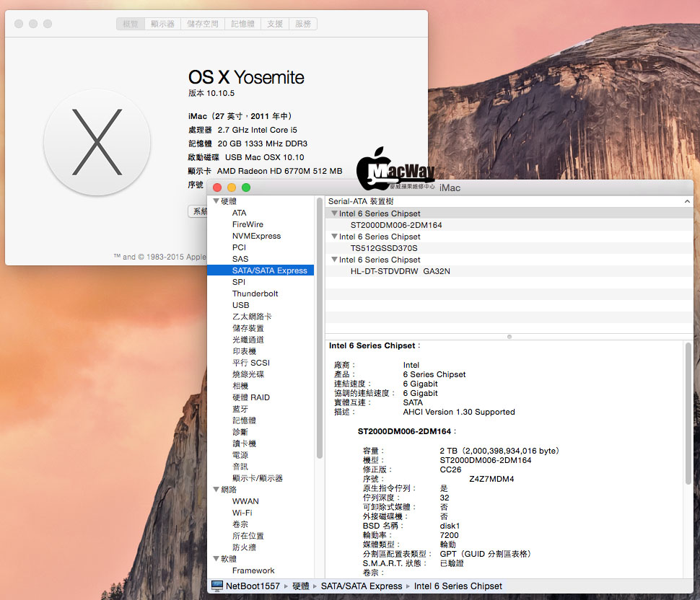Select SAS in the sidebar
Screen dimensions: 700x600
[x=240, y=259]
